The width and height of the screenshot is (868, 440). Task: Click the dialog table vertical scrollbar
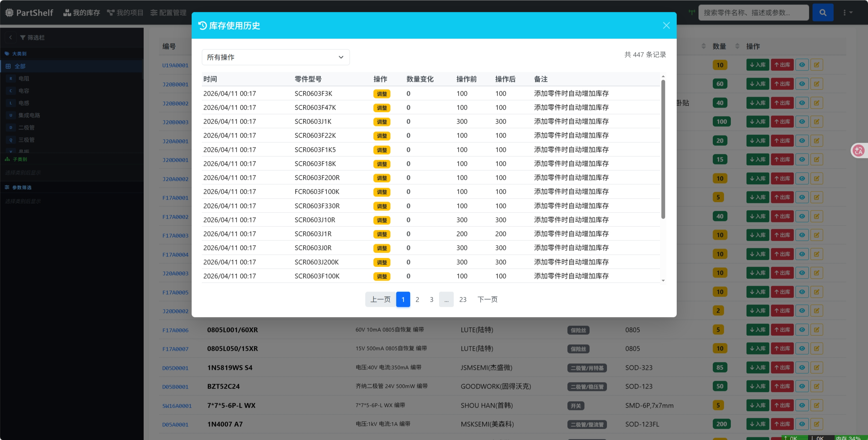tap(663, 150)
